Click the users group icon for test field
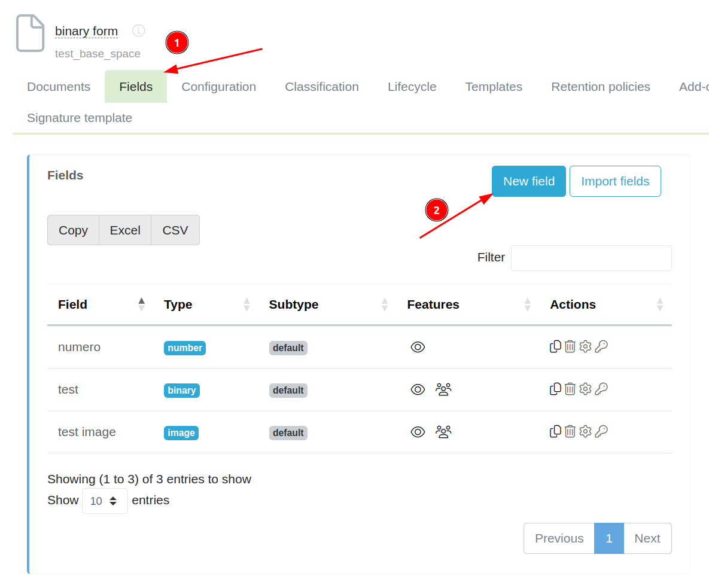 coord(443,389)
